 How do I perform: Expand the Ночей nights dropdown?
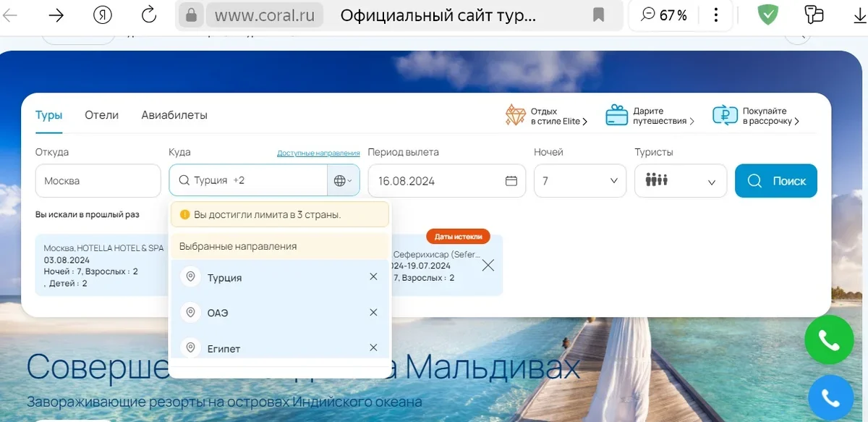(580, 181)
